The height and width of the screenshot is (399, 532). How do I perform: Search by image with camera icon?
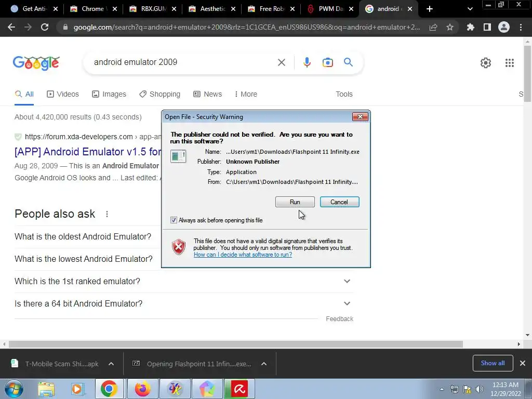(x=327, y=62)
